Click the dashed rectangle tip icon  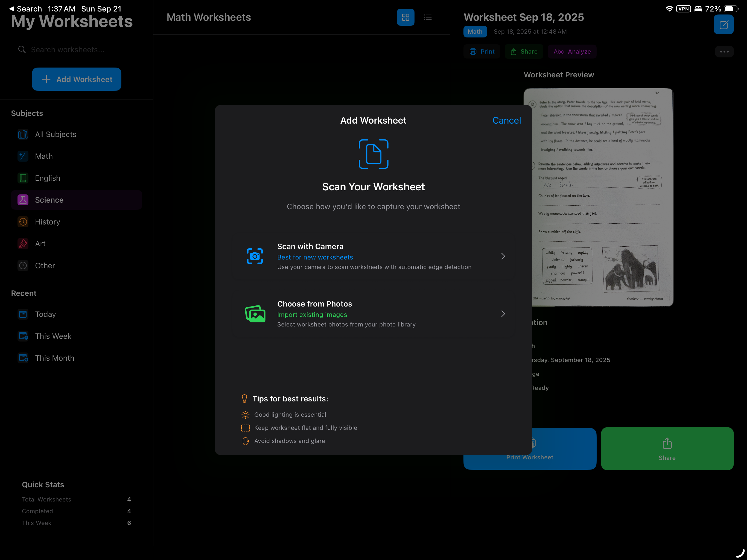coord(246,428)
